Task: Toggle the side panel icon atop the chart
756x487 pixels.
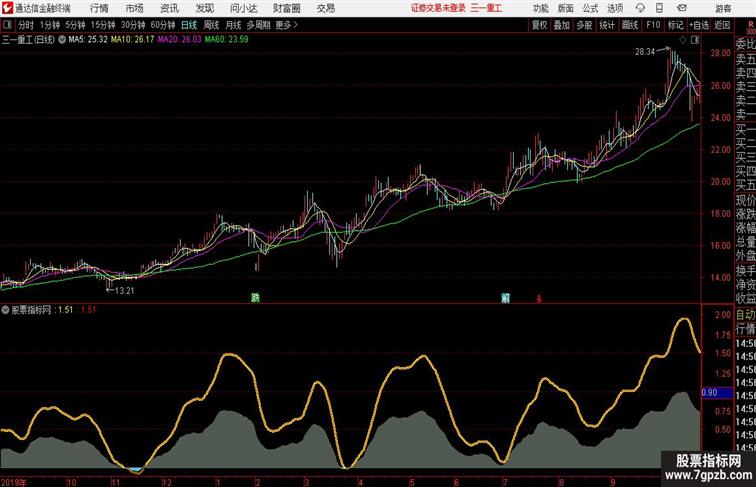Action: coord(695,40)
